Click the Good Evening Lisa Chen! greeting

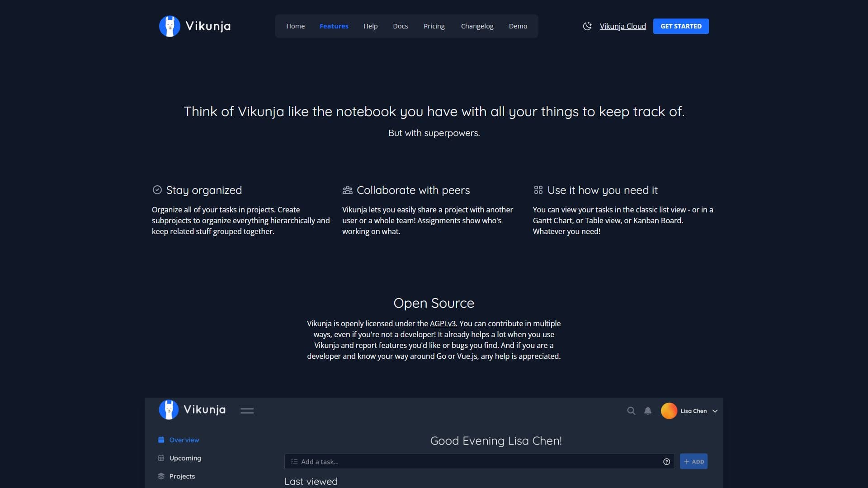(496, 441)
